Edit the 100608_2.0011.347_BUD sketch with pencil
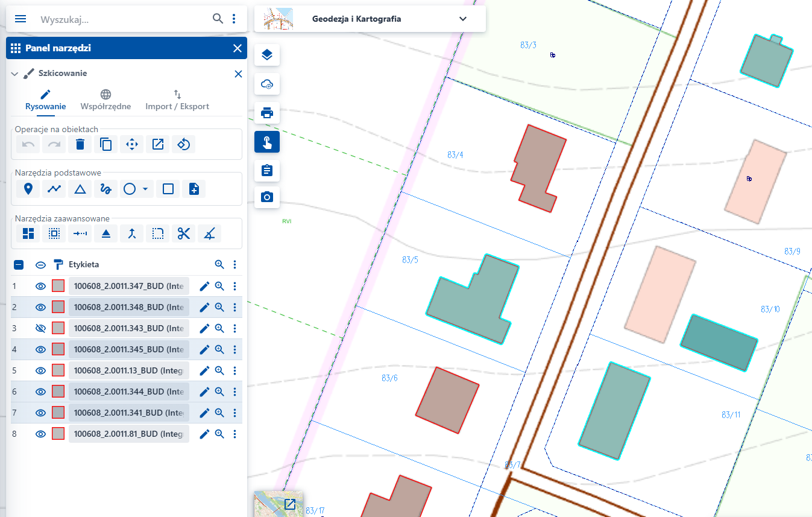This screenshot has height=517, width=812. pyautogui.click(x=204, y=287)
